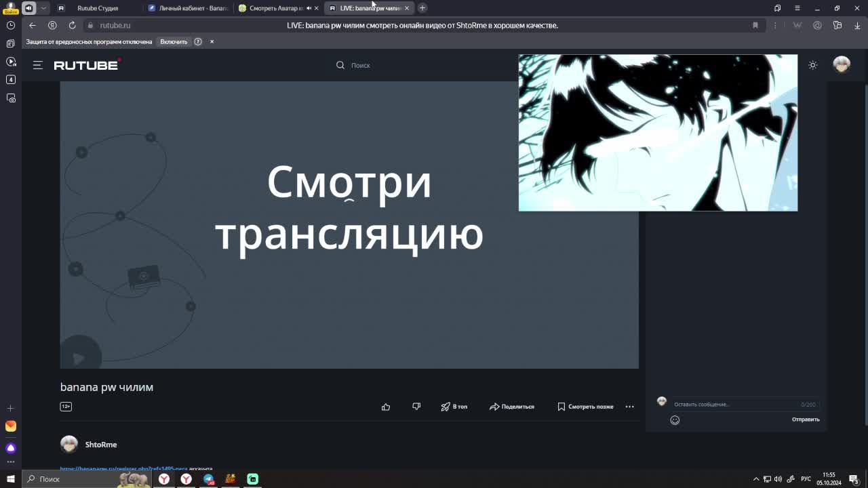Save stream with Смотреть позже
868x488 pixels.
click(x=585, y=407)
